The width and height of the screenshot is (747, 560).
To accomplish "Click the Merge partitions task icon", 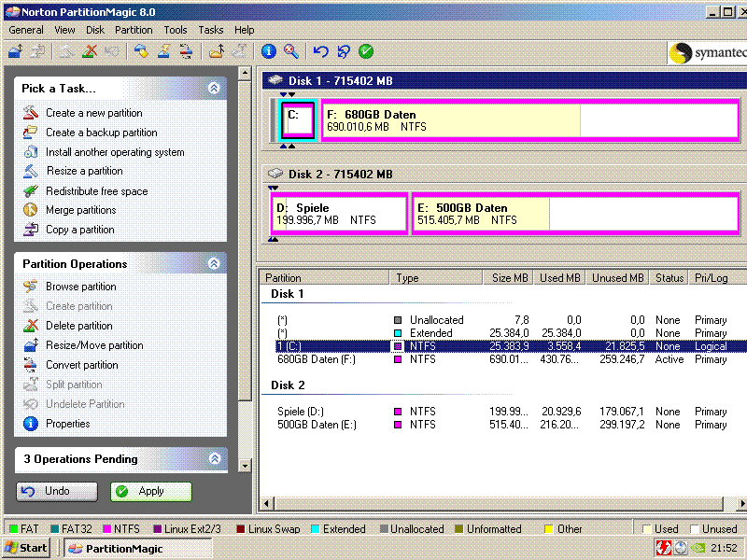I will [31, 210].
